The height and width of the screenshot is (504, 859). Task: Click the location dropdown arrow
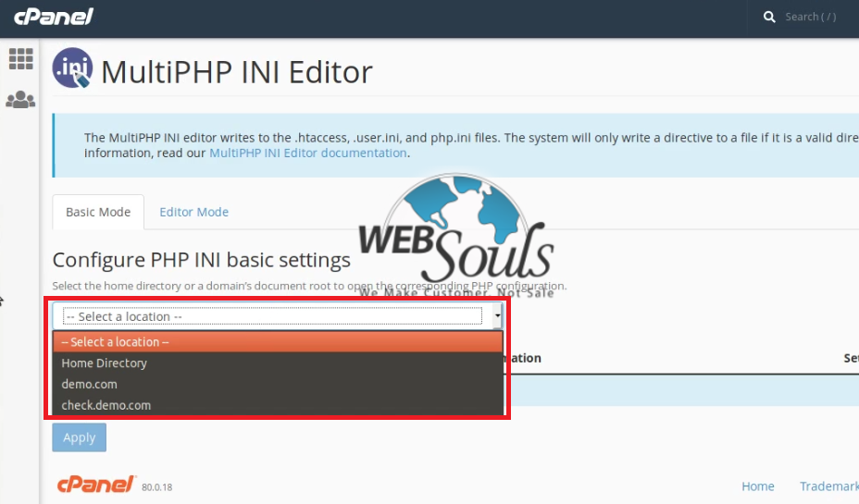[497, 315]
